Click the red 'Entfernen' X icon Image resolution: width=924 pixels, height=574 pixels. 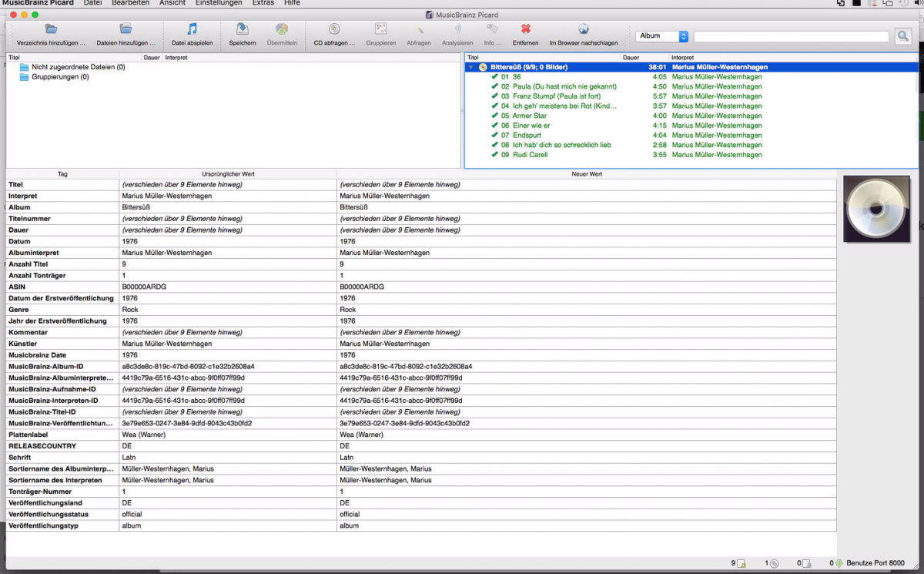click(x=525, y=29)
